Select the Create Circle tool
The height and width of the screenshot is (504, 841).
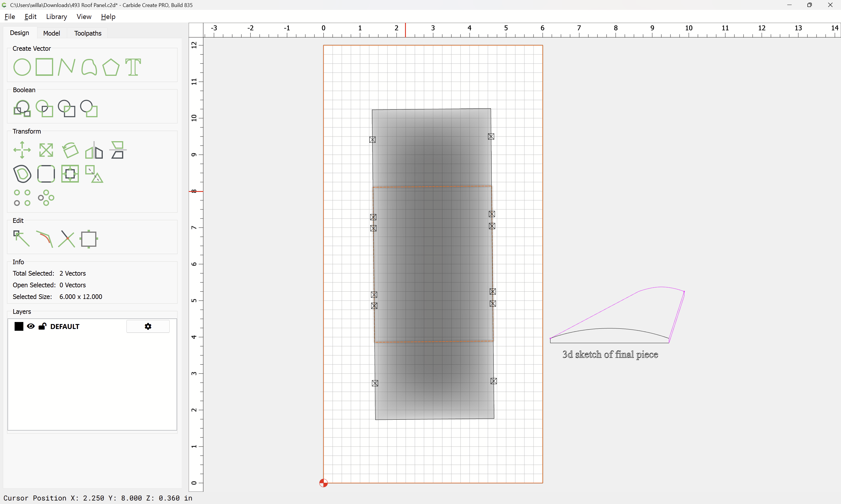[x=22, y=67]
